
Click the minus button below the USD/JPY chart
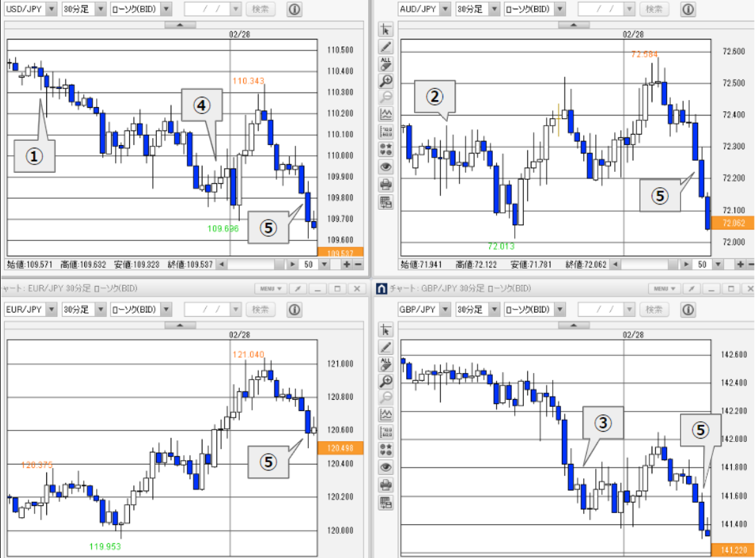tap(358, 264)
